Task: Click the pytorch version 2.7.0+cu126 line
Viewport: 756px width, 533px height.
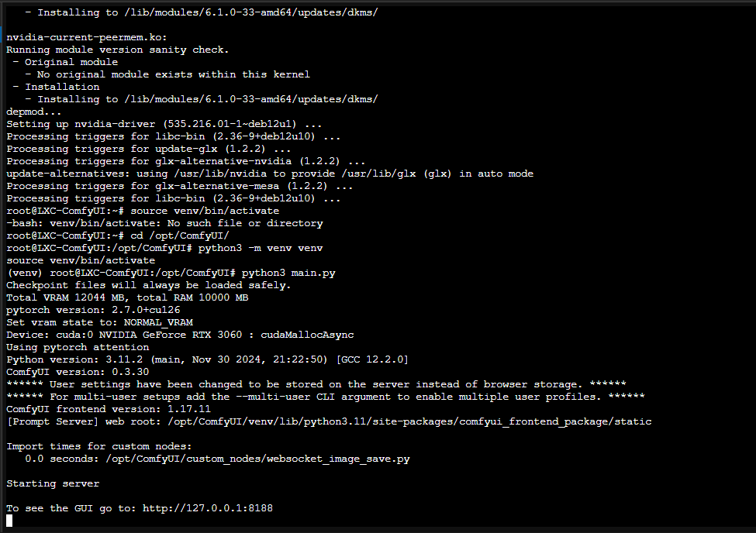Action: click(93, 310)
